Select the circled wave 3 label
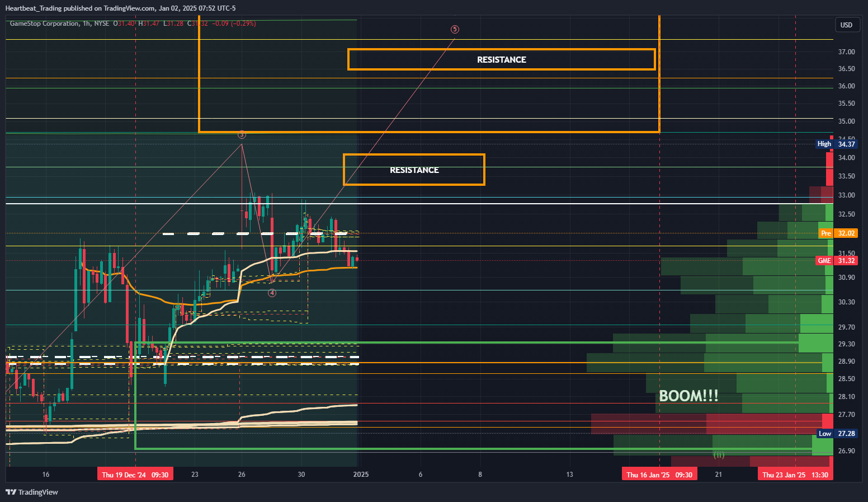This screenshot has width=868, height=502. pyautogui.click(x=242, y=134)
